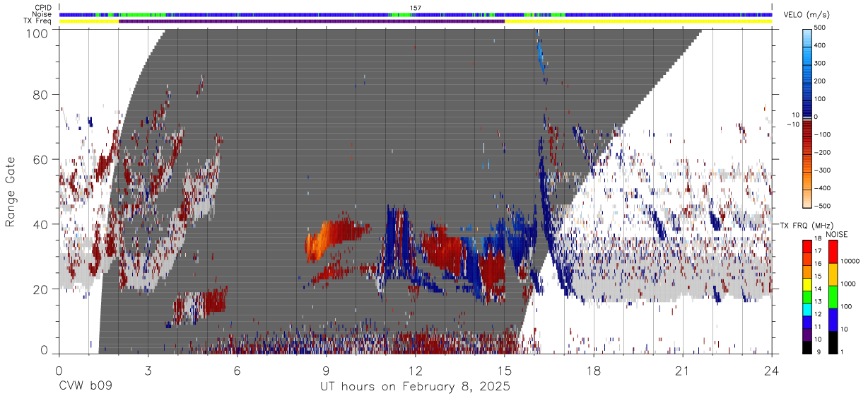Click the orange swatch in NOISE legend
The height and width of the screenshot is (401, 868).
[x=833, y=274]
